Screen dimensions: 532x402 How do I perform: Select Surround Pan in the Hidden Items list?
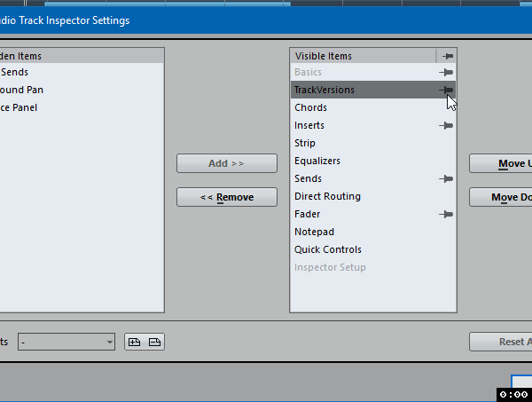point(22,90)
